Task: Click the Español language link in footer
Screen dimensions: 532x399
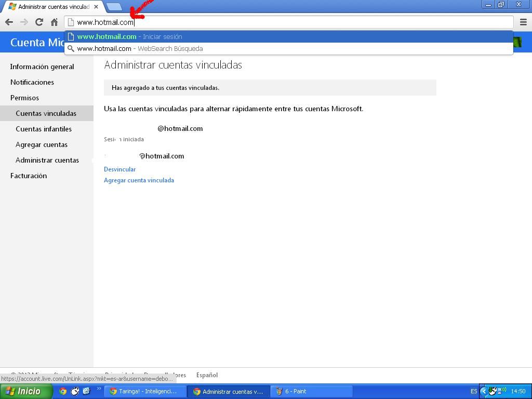Action: 207,375
